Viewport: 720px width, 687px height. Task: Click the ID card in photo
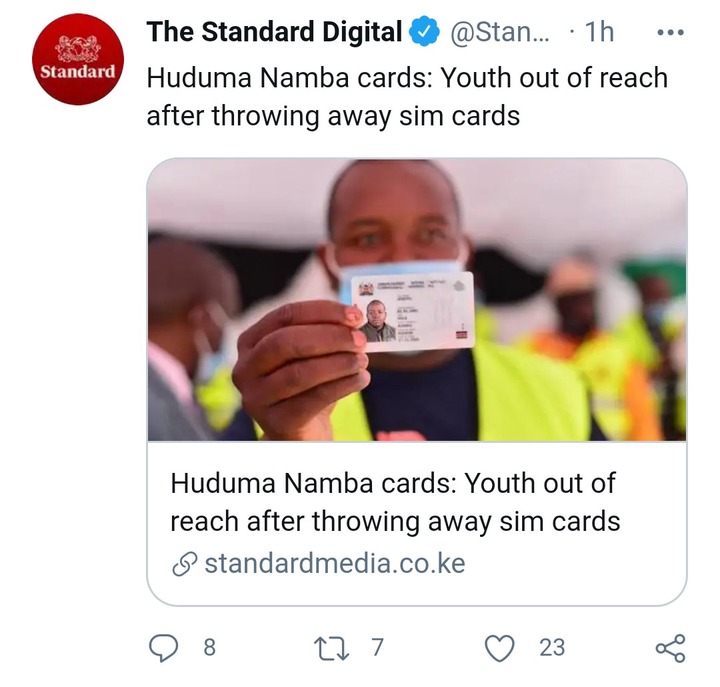click(413, 312)
